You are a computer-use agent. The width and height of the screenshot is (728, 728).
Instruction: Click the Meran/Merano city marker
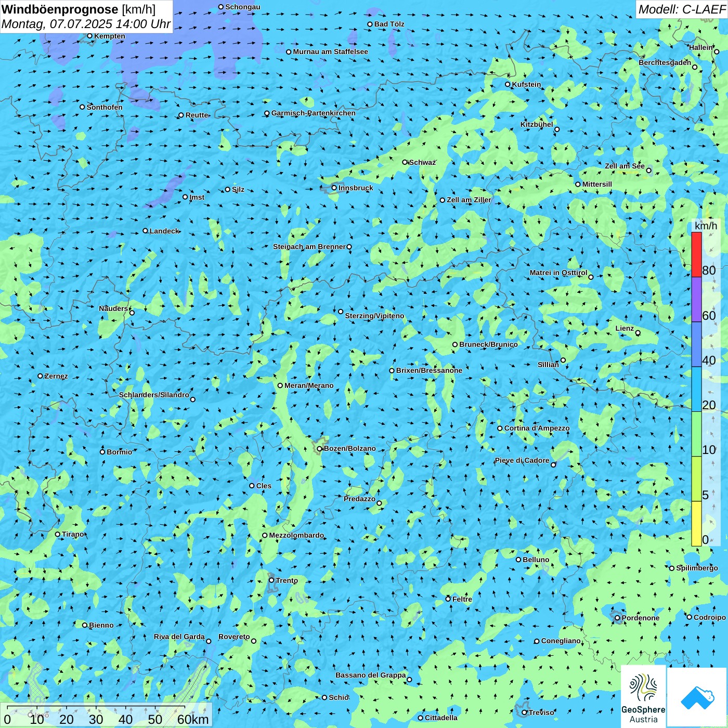pos(280,385)
